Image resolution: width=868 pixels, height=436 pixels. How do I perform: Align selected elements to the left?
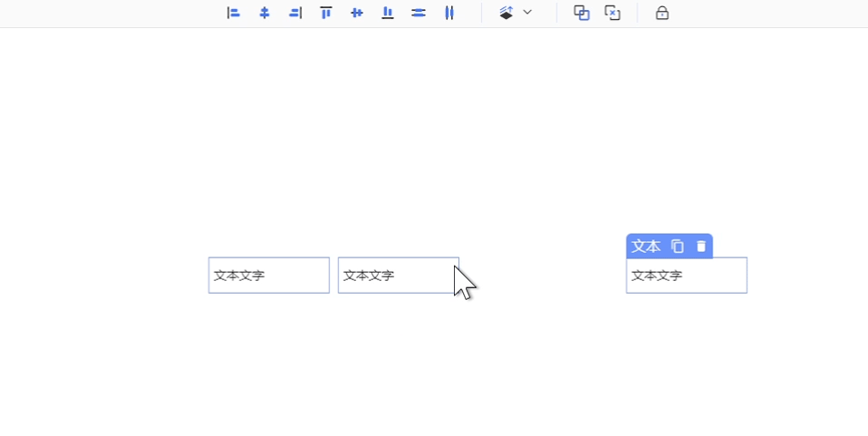coord(234,13)
